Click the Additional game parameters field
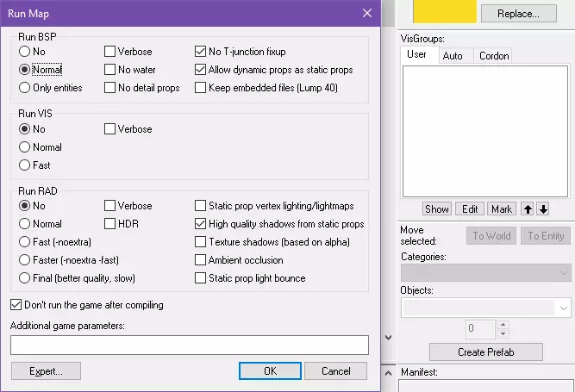 (x=190, y=345)
